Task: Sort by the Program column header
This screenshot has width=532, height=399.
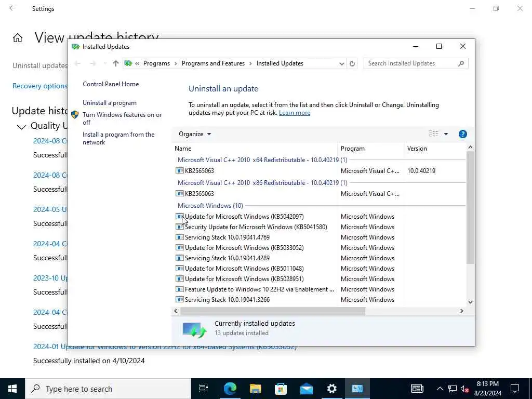Action: pyautogui.click(x=370, y=149)
